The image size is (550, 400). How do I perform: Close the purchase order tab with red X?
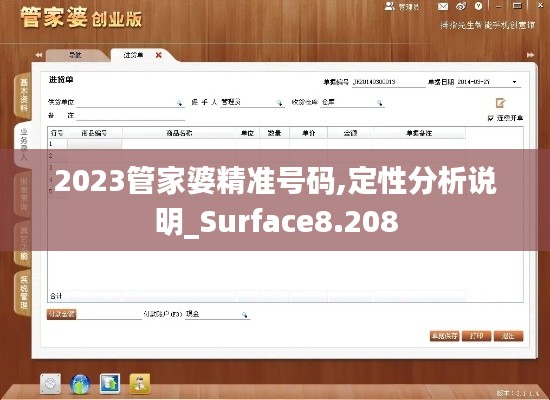pos(159,55)
